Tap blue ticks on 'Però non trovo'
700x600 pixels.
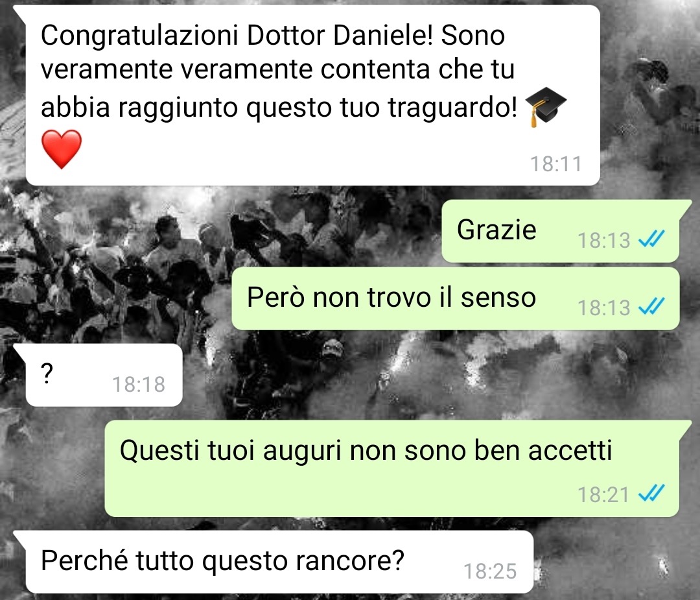point(651,306)
